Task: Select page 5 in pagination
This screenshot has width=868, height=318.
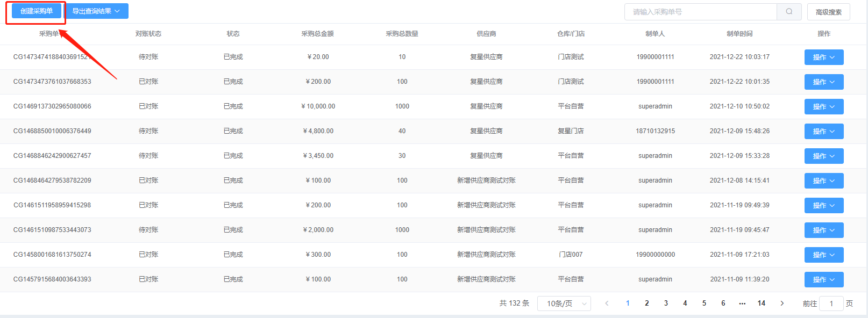Action: [704, 303]
